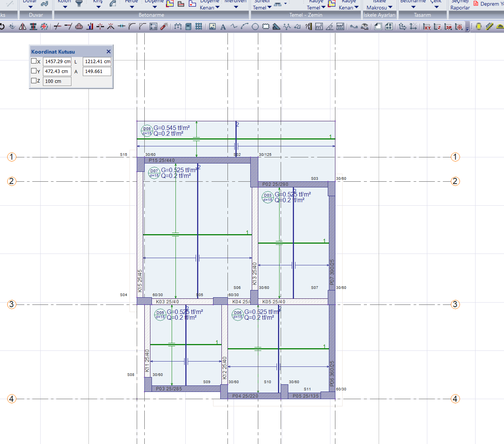Click the extend line tool icon
This screenshot has width=504, height=444.
[68, 27]
